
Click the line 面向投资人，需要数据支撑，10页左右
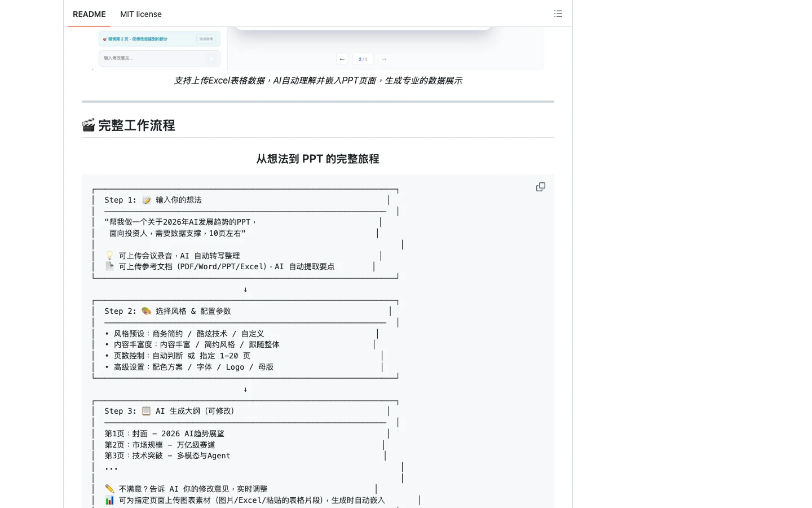point(177,233)
